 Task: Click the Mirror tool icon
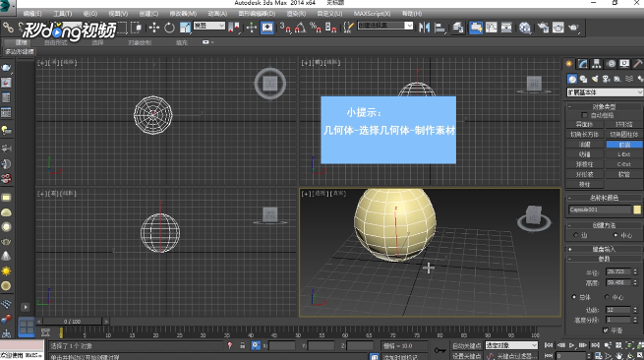[x=424, y=28]
